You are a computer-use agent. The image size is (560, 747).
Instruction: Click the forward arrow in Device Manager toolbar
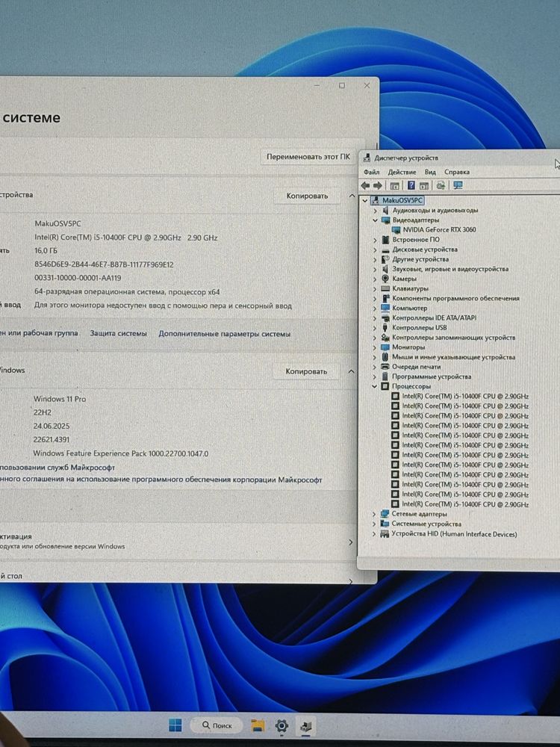[378, 185]
